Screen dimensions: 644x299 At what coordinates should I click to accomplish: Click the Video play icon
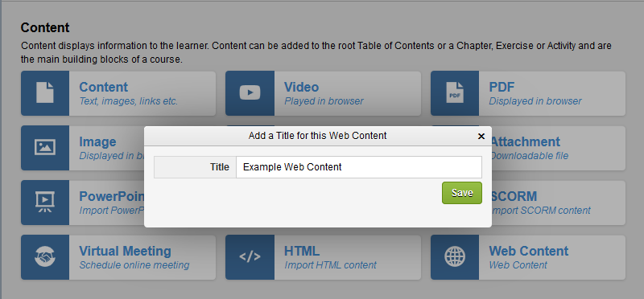pos(250,92)
